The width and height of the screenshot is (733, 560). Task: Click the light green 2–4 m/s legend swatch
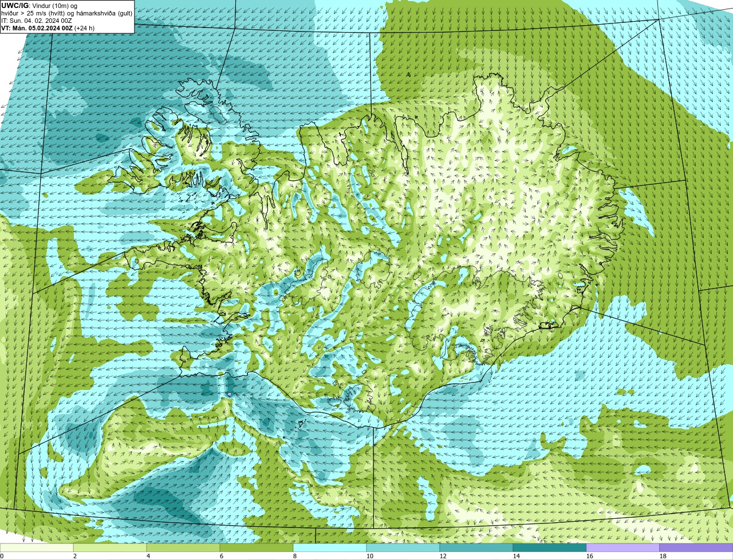click(x=110, y=548)
